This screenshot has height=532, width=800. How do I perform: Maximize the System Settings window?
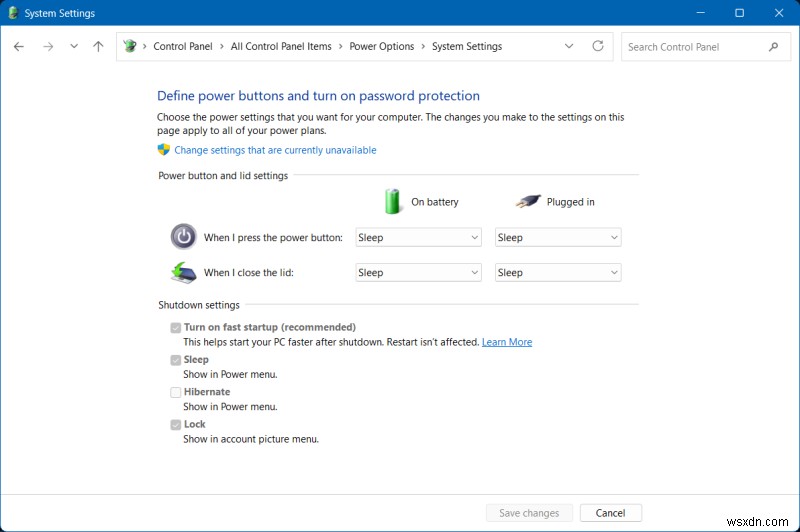click(739, 13)
